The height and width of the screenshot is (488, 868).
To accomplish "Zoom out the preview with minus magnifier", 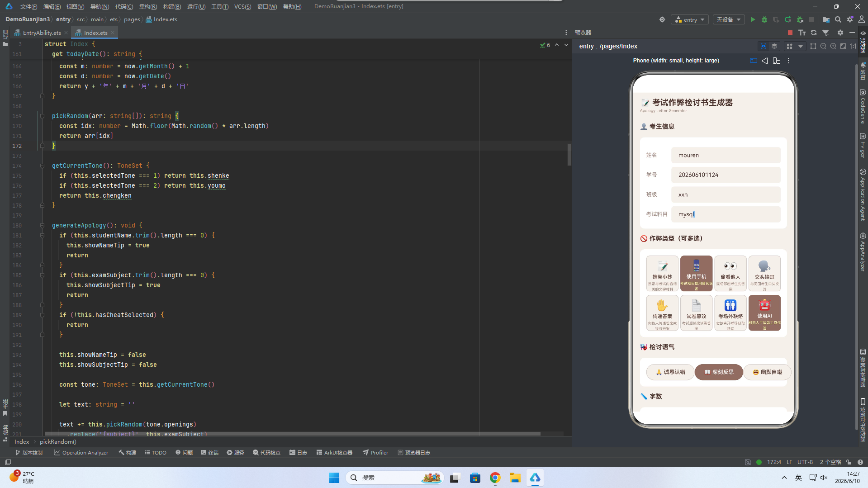I will [x=823, y=46].
